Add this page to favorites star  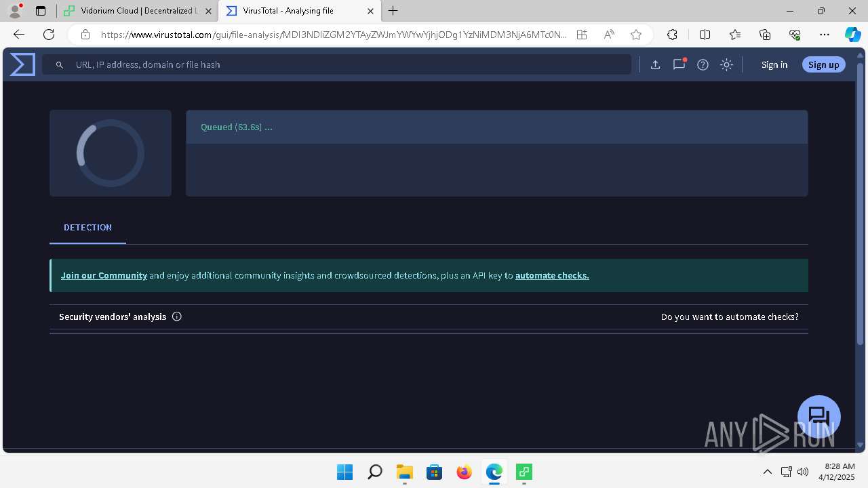tap(636, 35)
